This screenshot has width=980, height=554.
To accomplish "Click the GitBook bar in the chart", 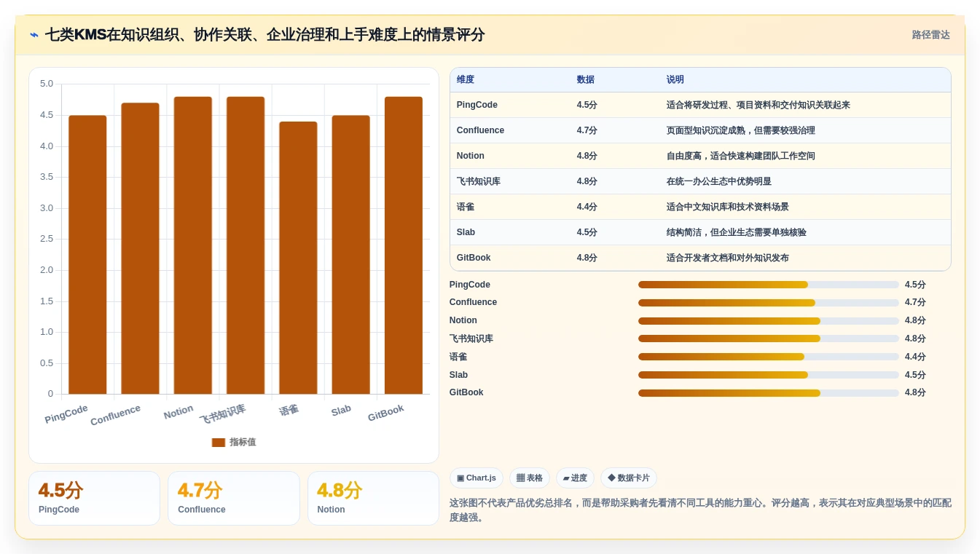I will click(404, 245).
